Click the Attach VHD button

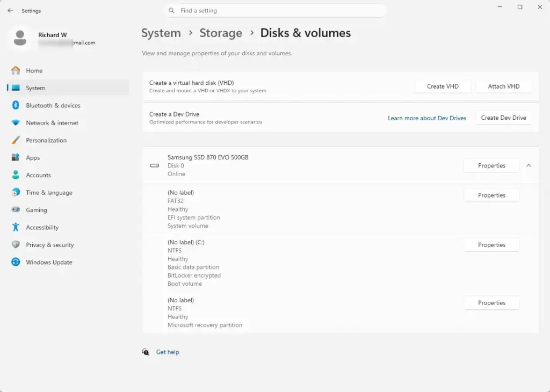click(x=504, y=86)
